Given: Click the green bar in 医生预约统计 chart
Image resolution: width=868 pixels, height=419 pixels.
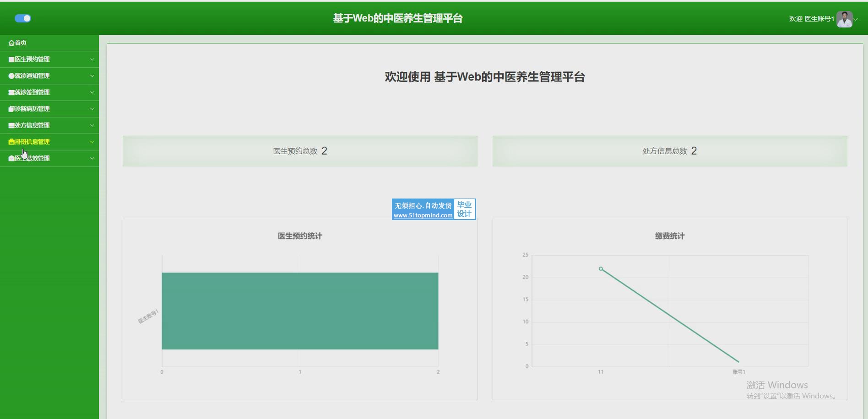Looking at the screenshot, I should pyautogui.click(x=300, y=311).
